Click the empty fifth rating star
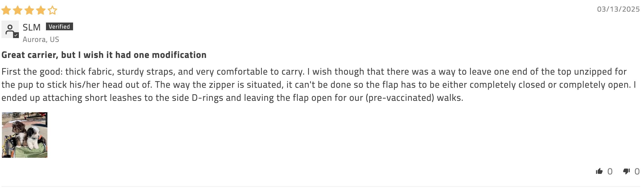The image size is (644, 190). point(52,10)
